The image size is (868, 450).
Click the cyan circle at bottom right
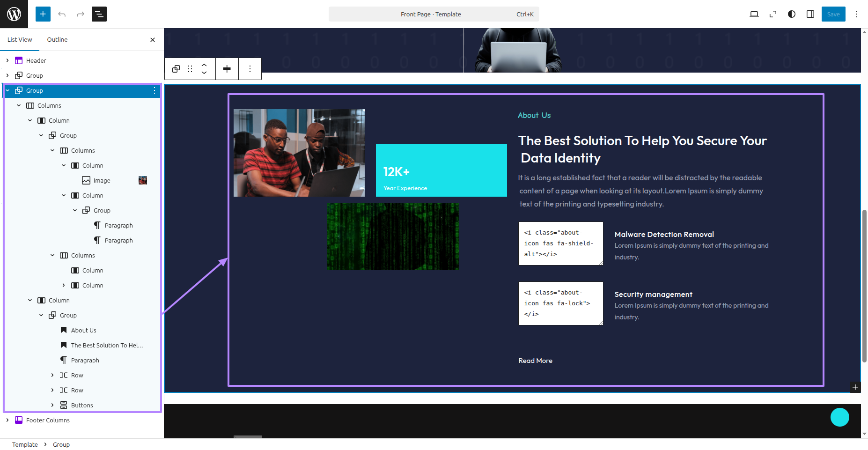pyautogui.click(x=839, y=417)
